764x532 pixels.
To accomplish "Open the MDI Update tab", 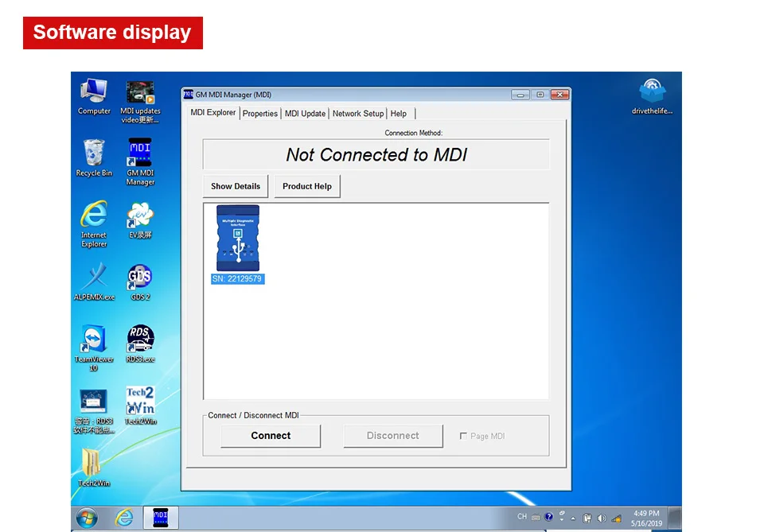I will tap(305, 114).
